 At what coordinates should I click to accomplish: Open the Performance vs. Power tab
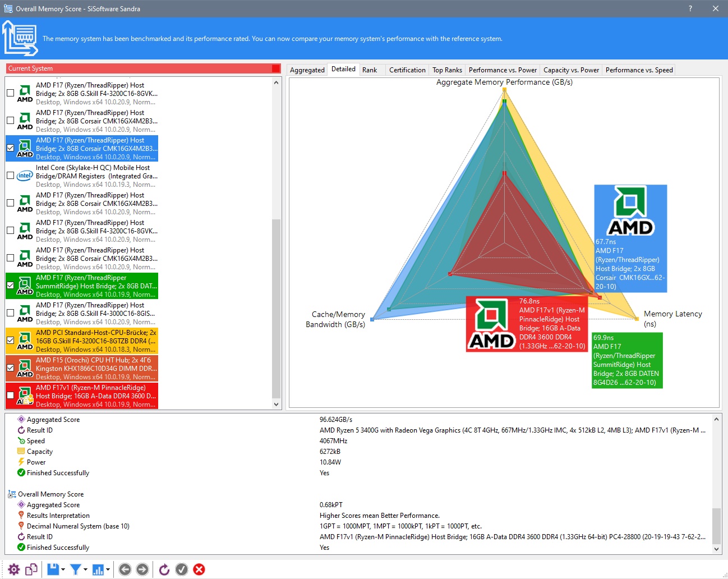click(503, 70)
